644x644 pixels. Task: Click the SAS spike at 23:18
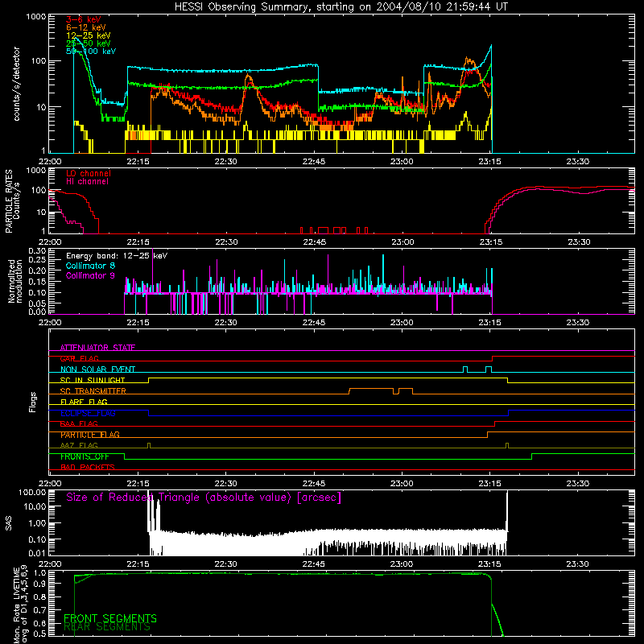coord(507,511)
